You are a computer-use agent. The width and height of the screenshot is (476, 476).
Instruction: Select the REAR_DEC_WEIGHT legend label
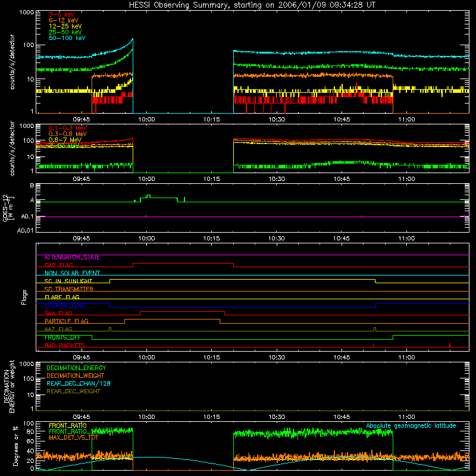click(73, 392)
